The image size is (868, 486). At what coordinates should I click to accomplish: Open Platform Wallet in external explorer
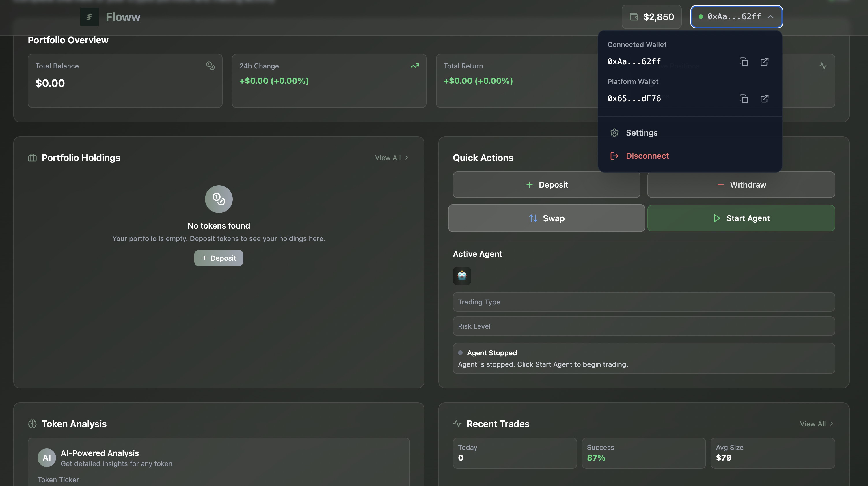tap(764, 99)
